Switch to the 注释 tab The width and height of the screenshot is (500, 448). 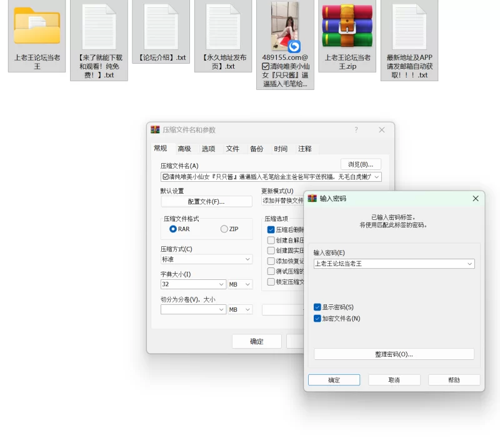(305, 149)
